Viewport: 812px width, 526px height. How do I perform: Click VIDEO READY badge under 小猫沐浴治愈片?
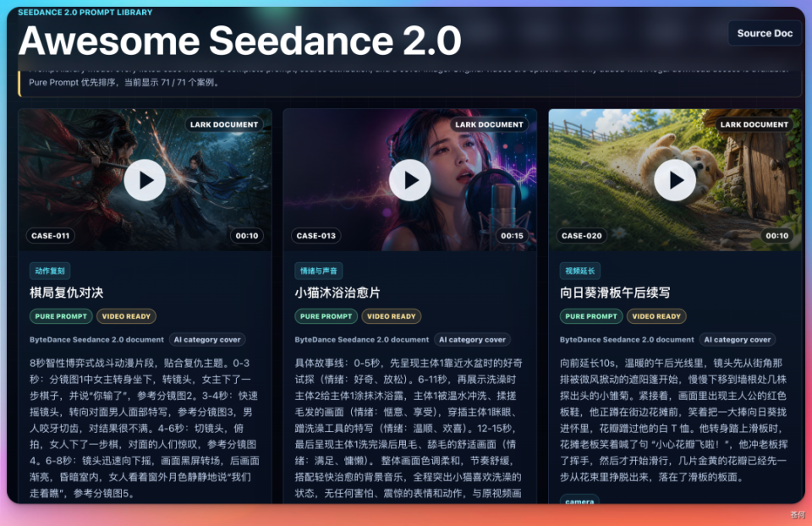[392, 316]
